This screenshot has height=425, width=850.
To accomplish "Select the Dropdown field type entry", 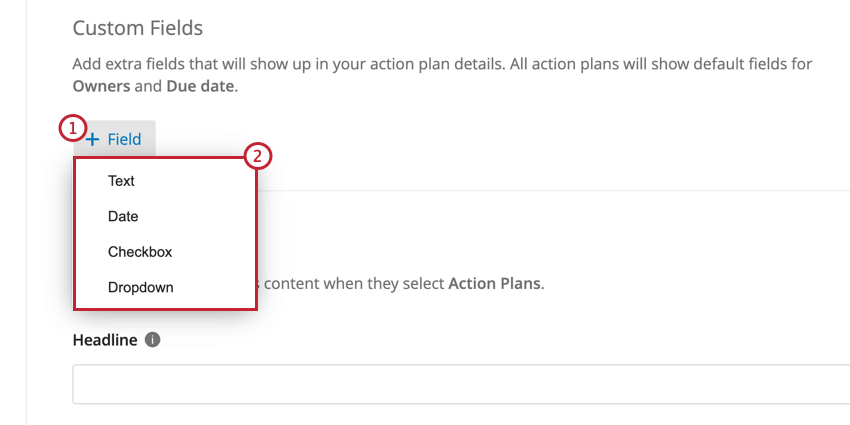I will point(140,287).
